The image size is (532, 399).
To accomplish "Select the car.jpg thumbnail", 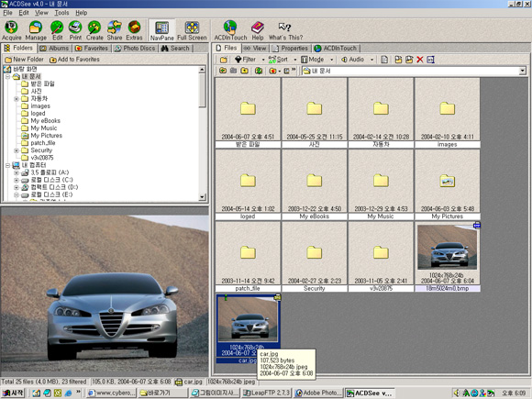I will pyautogui.click(x=248, y=328).
